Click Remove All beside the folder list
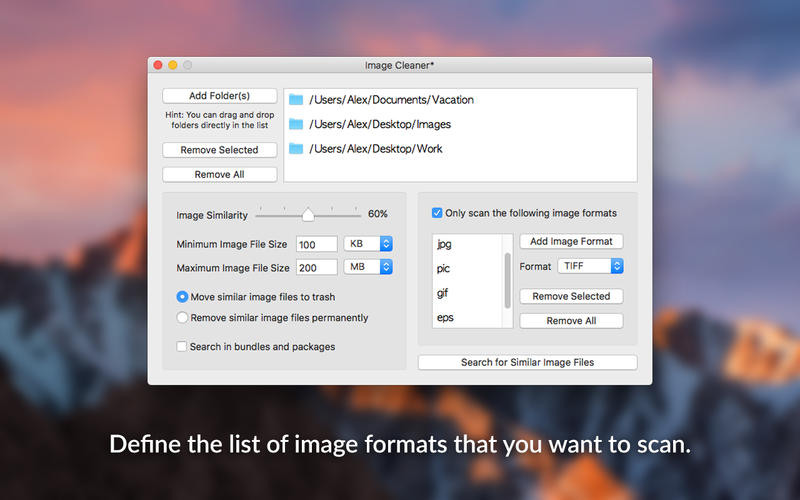 (x=219, y=174)
